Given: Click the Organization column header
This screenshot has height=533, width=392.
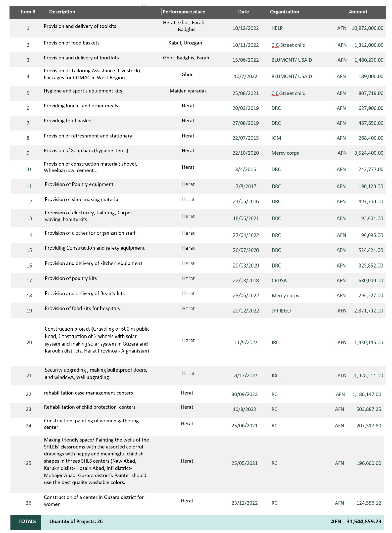Looking at the screenshot, I should [x=284, y=12].
